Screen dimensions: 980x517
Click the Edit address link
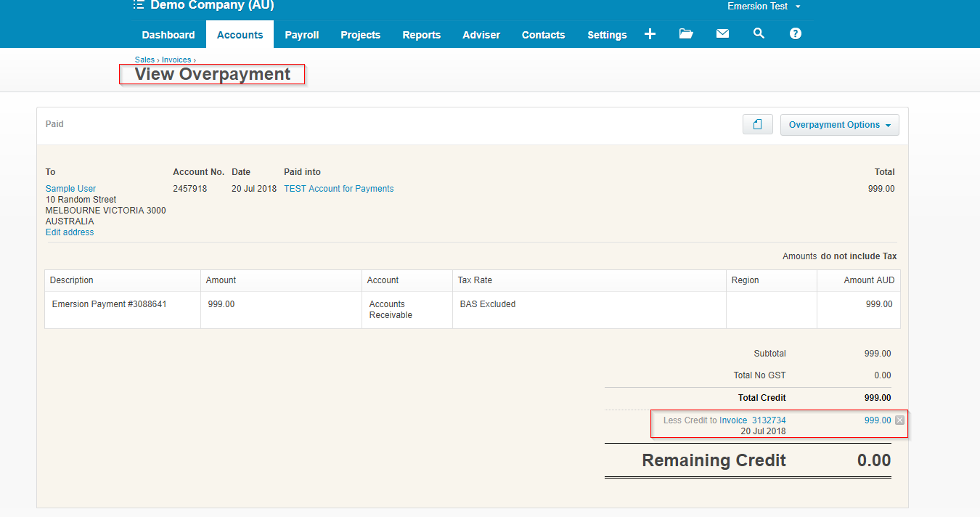(x=70, y=232)
